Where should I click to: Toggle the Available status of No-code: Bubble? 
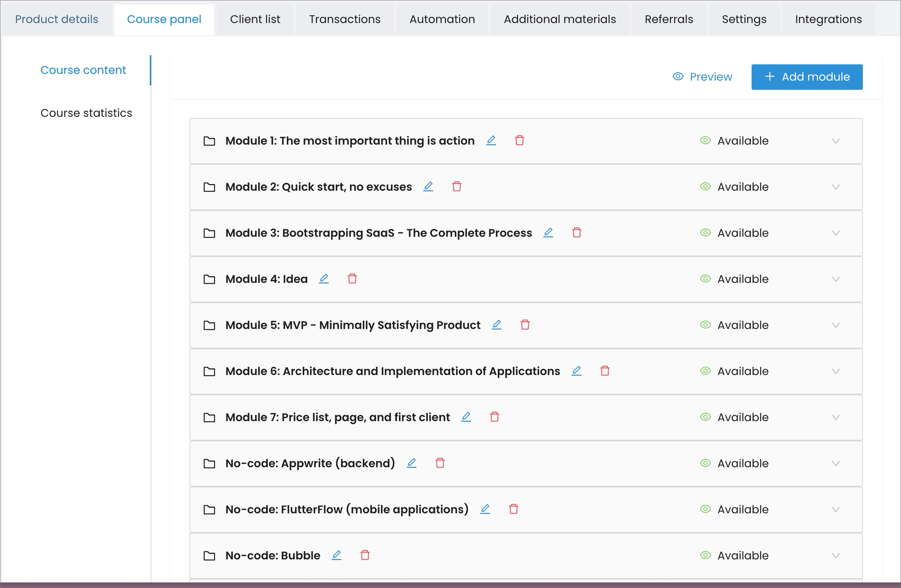706,555
